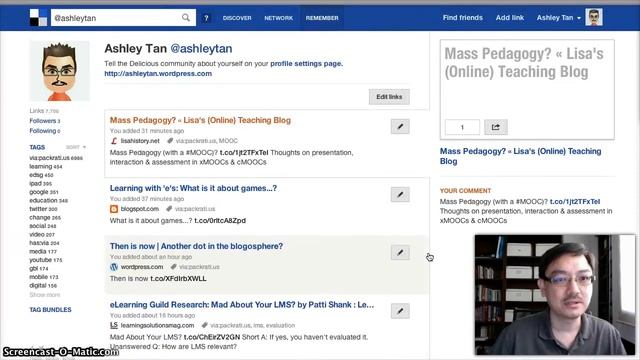
Task: Open Learning with 'e's: What is it about games link
Action: 193,188
